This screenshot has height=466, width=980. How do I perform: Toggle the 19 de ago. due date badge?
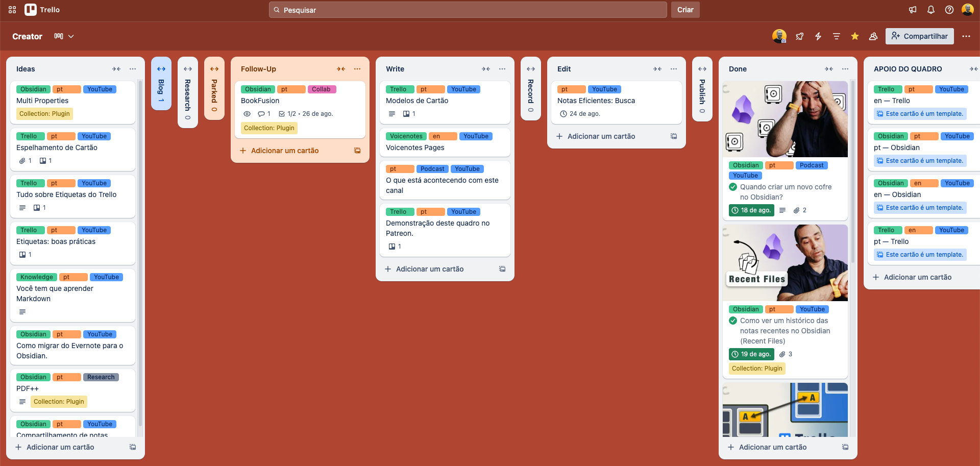[751, 354]
